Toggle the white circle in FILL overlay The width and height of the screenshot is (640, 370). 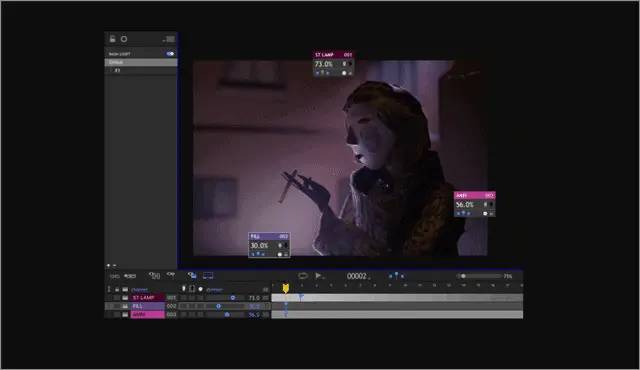pyautogui.click(x=280, y=254)
